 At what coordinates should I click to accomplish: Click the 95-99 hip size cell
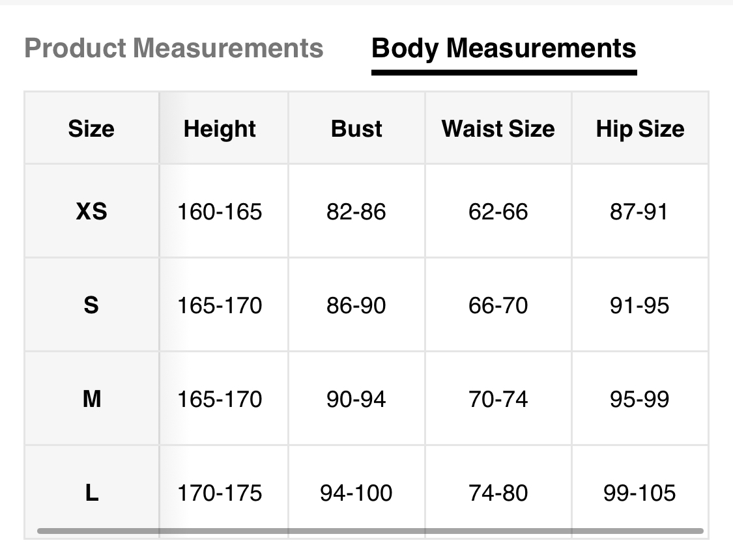640,399
